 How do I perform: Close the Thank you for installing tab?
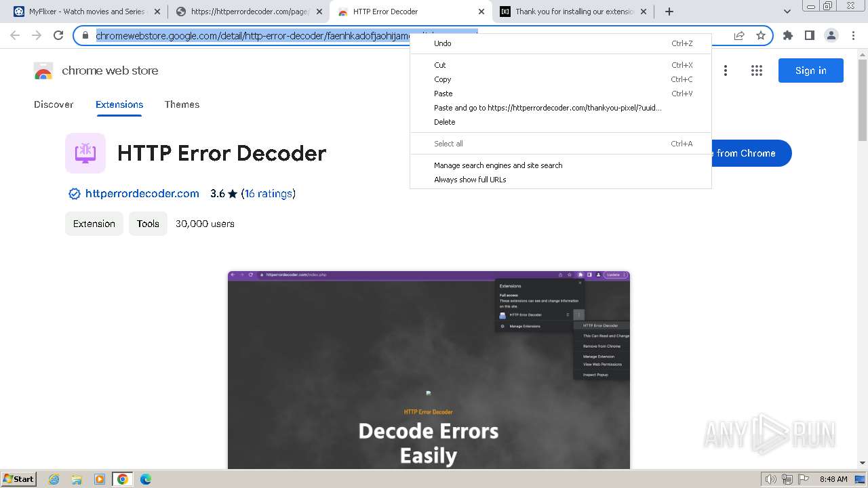[644, 12]
